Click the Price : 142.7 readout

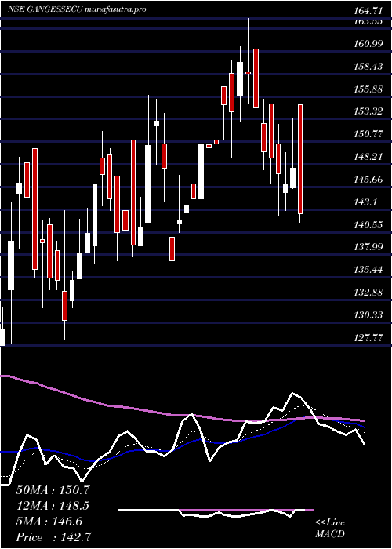[54, 537]
